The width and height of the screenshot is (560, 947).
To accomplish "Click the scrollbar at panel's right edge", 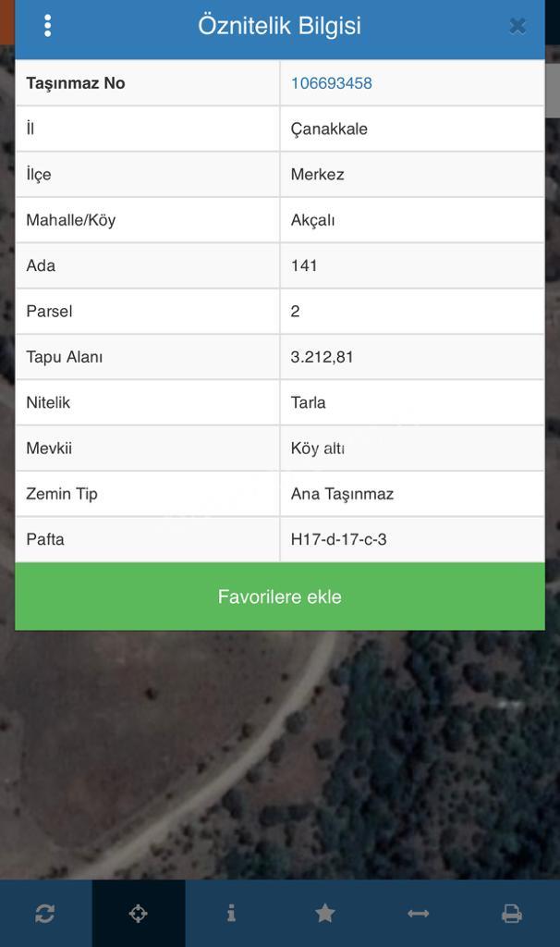I will click(x=553, y=90).
